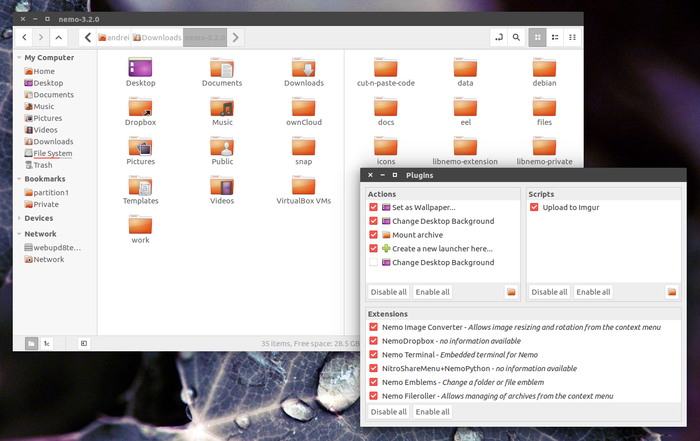Go up to parent folder
The width and height of the screenshot is (700, 441).
click(58, 37)
